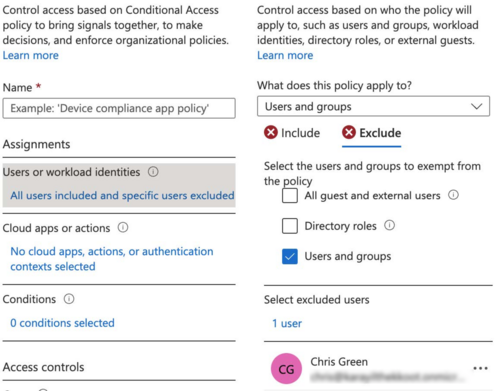The width and height of the screenshot is (500, 391).
Task: Click the 'Assignments' heading
Action: coord(36,144)
